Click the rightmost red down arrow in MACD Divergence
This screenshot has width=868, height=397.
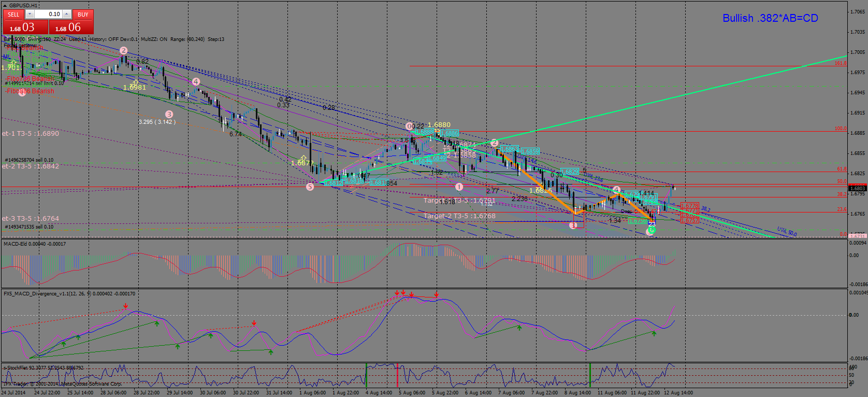(437, 295)
